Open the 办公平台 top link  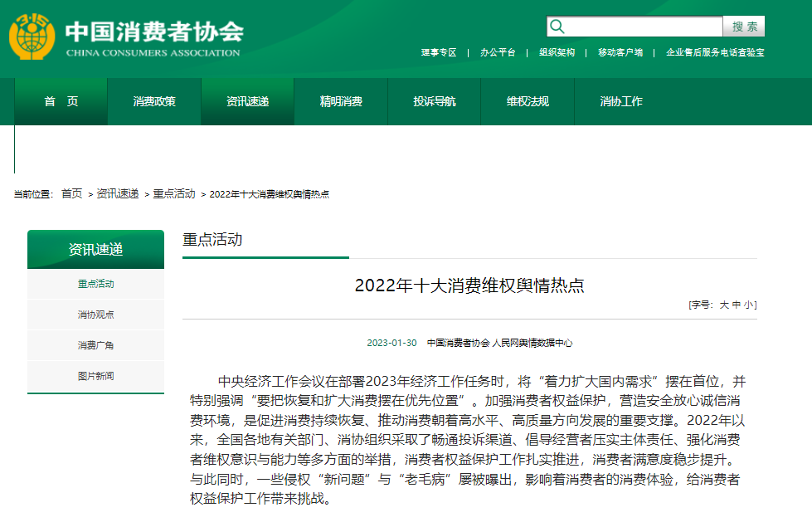pos(498,52)
